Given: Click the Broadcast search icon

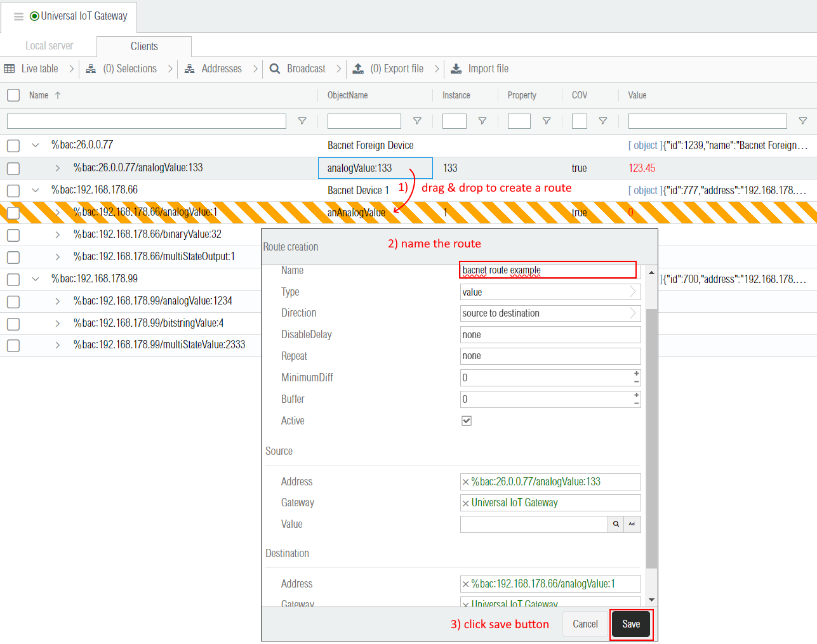Looking at the screenshot, I should [275, 69].
